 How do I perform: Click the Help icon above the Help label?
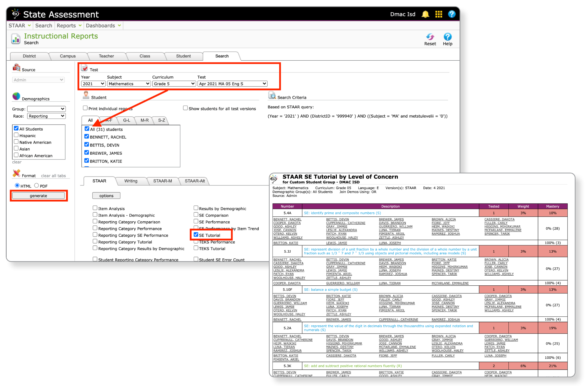click(x=447, y=37)
